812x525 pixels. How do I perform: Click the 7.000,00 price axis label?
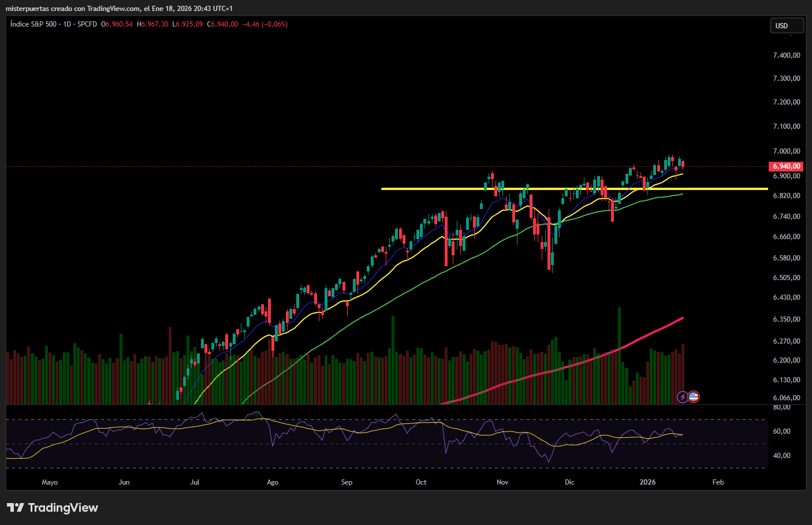tap(787, 151)
